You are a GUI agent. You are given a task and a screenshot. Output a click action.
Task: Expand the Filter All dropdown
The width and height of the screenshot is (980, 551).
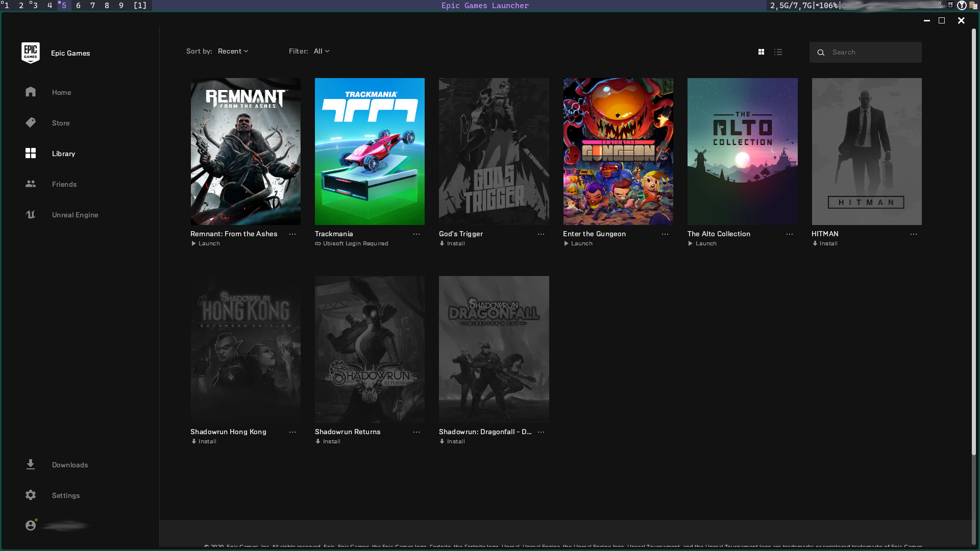[322, 51]
